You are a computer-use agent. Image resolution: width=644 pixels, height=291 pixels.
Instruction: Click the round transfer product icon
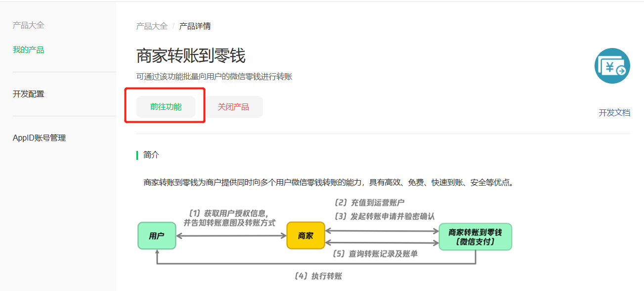pos(612,66)
